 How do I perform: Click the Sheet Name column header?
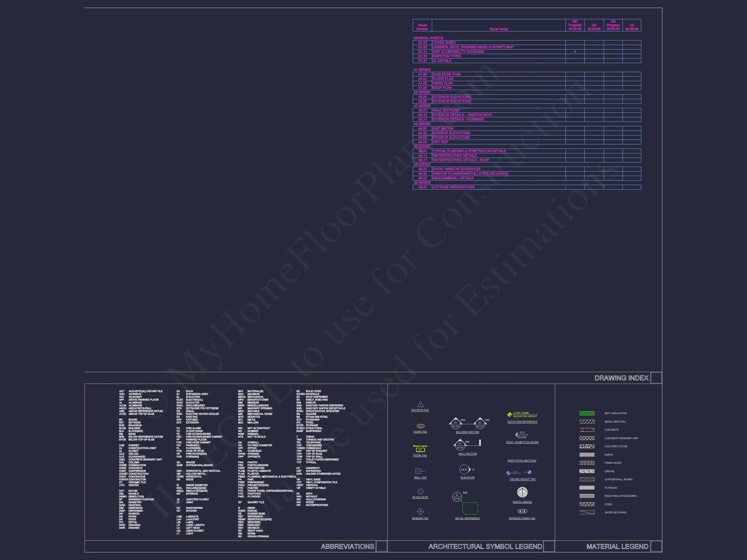498,29
